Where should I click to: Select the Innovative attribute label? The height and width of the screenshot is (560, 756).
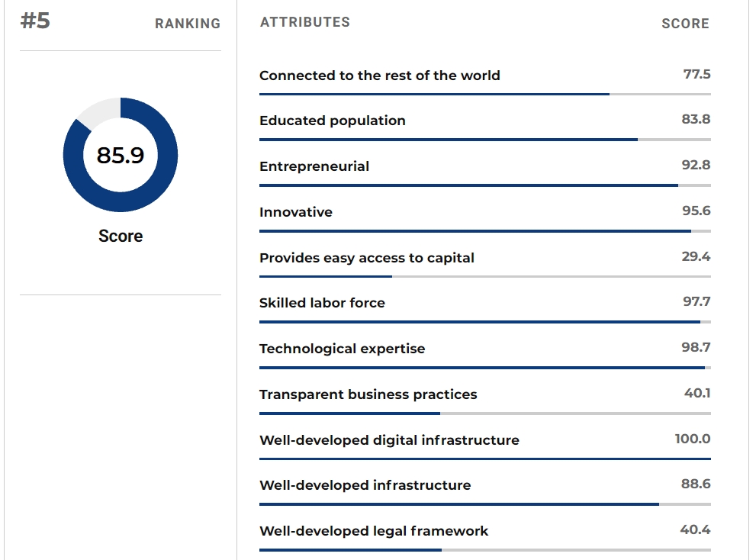(296, 212)
